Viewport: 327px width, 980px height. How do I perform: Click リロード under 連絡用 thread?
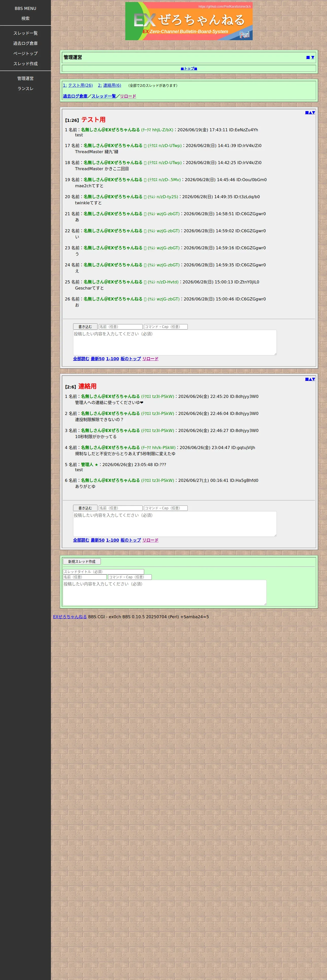[x=150, y=540]
